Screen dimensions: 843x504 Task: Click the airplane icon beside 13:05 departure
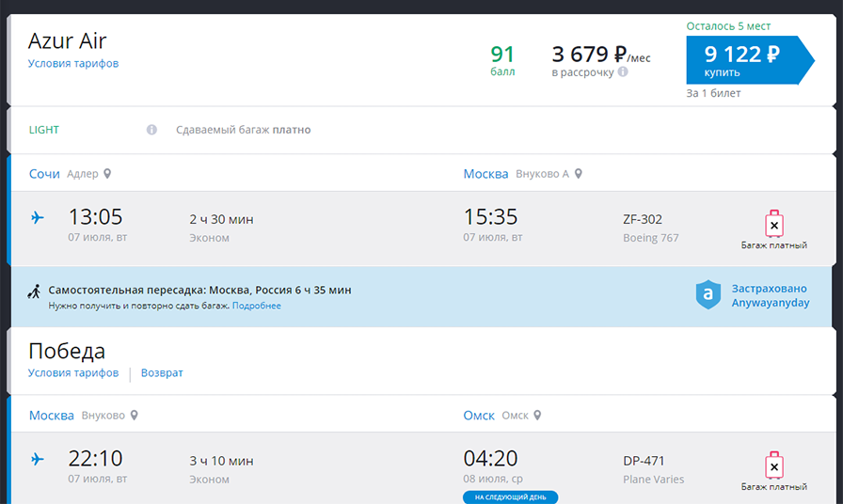37,217
